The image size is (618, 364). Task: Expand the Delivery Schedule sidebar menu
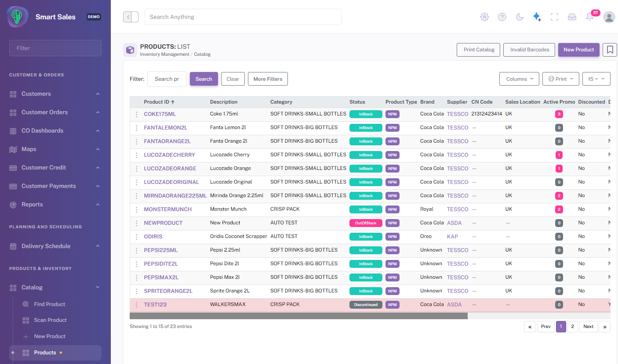click(x=55, y=246)
